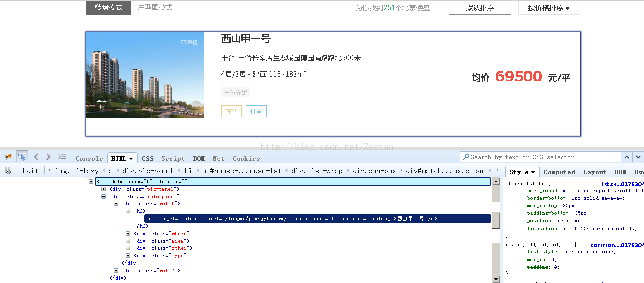Expand the div class="pic-panel" node
Screen dimensions: 644x283
tap(103, 189)
